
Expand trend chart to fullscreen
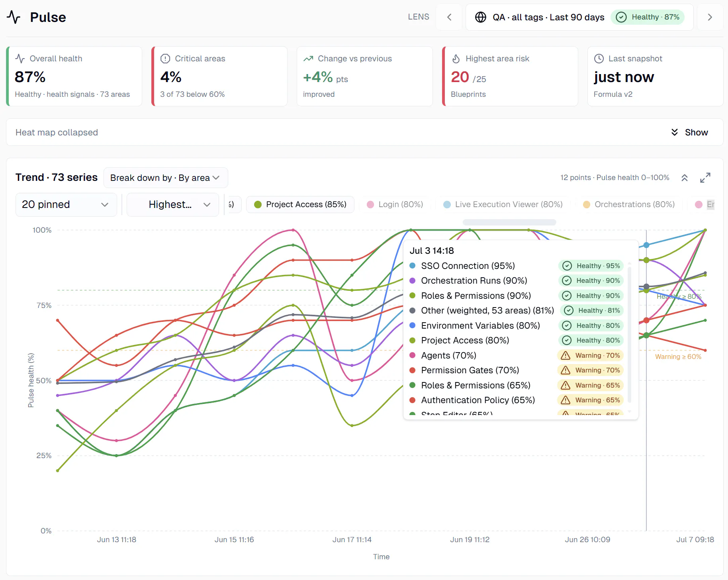(x=705, y=178)
